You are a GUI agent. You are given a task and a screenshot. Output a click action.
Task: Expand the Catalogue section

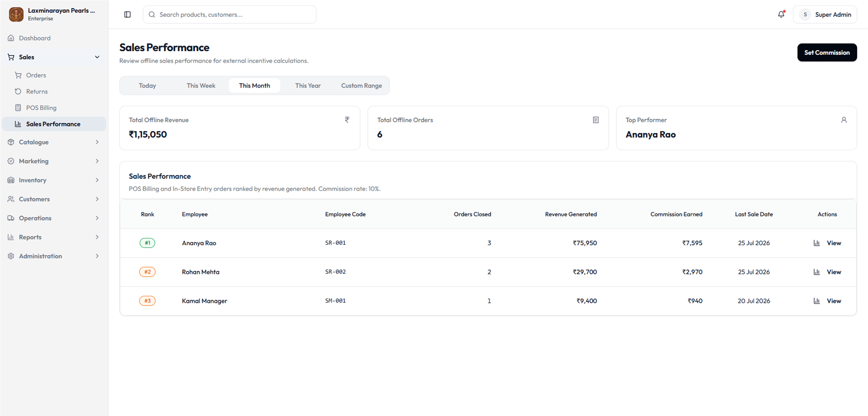click(x=54, y=142)
